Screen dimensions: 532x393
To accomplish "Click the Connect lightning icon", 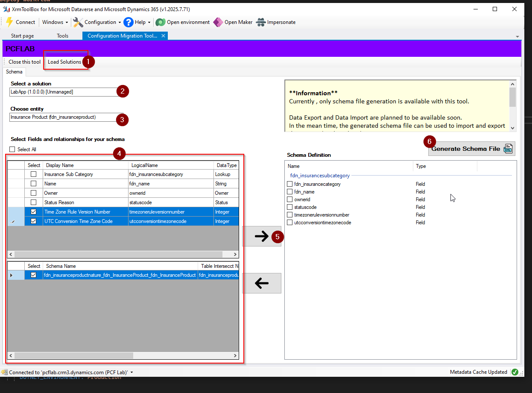I will point(9,22).
